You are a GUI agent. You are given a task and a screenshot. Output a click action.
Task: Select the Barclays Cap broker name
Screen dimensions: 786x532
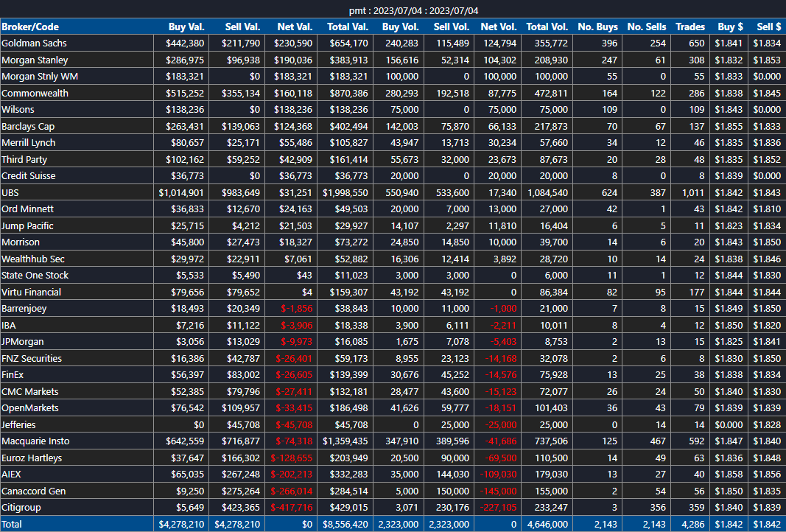point(28,126)
